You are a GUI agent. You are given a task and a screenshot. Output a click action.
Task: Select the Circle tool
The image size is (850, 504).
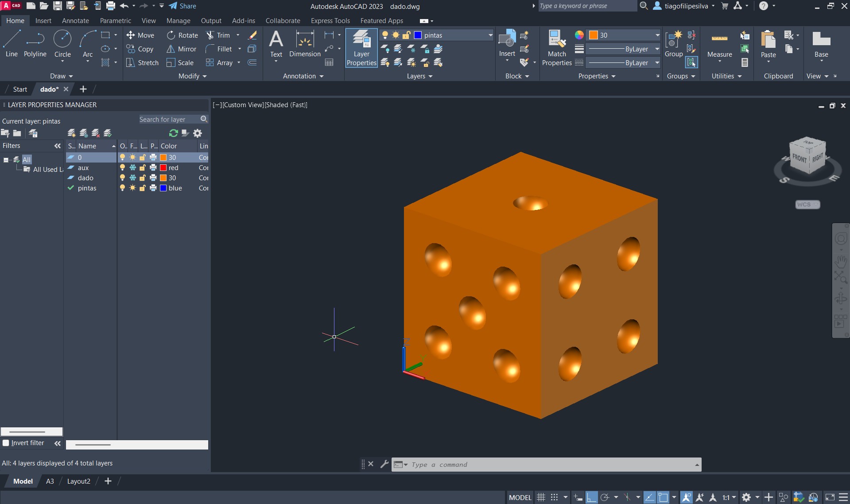62,43
